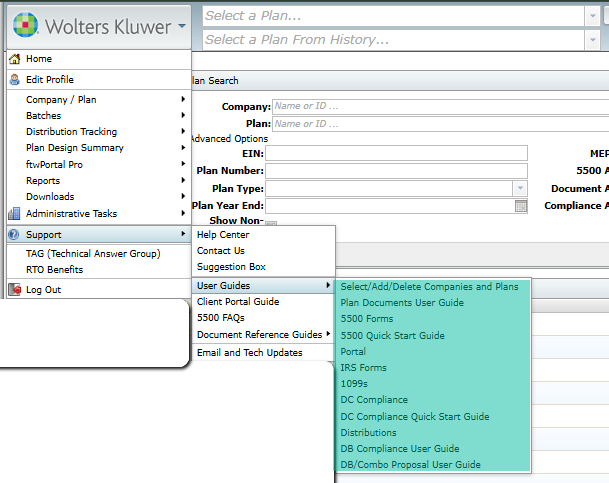Open the Plan Type dropdown arrow
Viewport: 609px width, 483px height.
[x=520, y=188]
